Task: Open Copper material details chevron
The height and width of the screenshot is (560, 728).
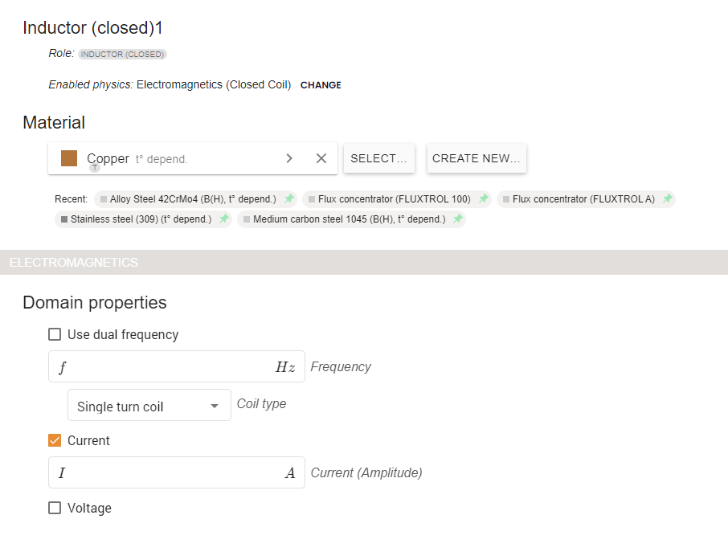Action: click(289, 158)
